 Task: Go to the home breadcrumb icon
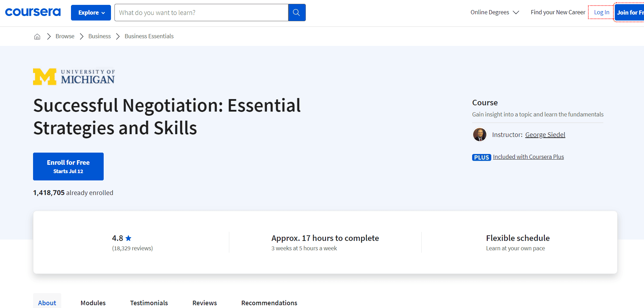click(x=37, y=37)
